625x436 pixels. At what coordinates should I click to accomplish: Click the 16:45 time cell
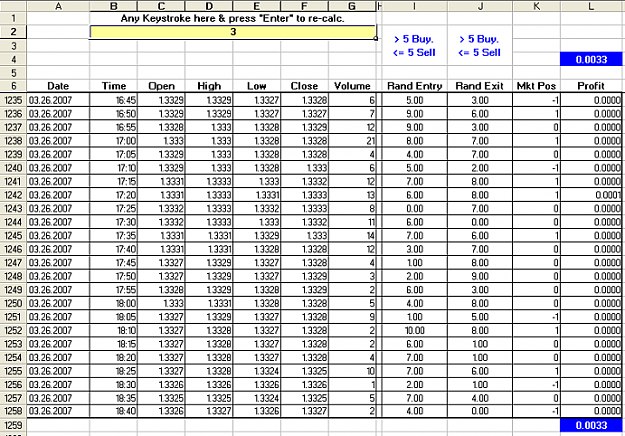point(114,100)
